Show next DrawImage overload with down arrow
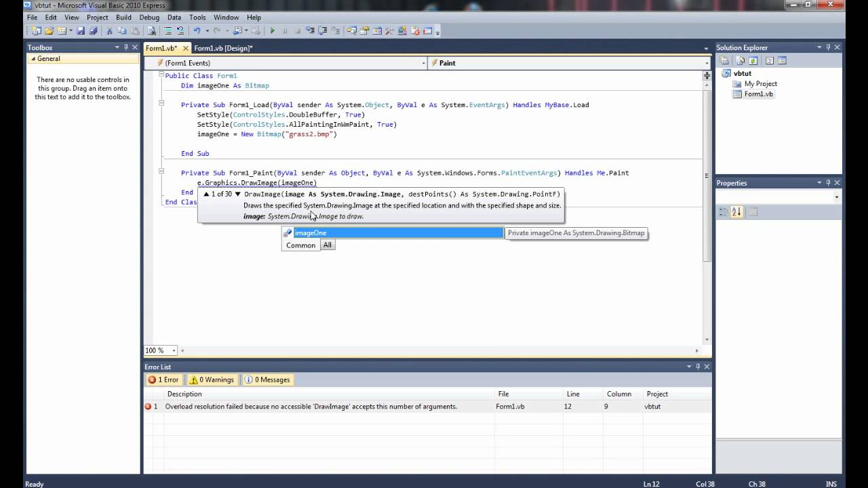Viewport: 868px width, 488px height. click(237, 195)
